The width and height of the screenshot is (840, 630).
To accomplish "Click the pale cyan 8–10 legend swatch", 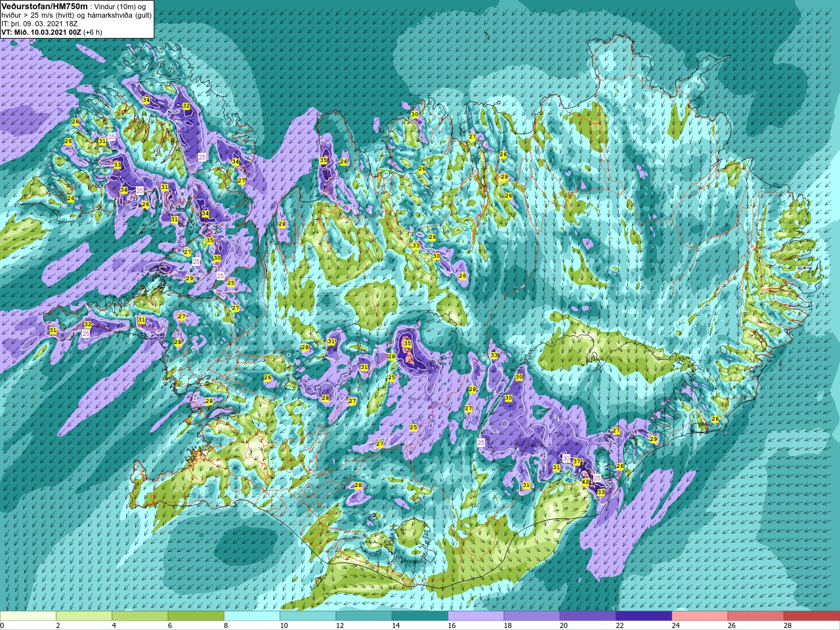I will pos(252,616).
